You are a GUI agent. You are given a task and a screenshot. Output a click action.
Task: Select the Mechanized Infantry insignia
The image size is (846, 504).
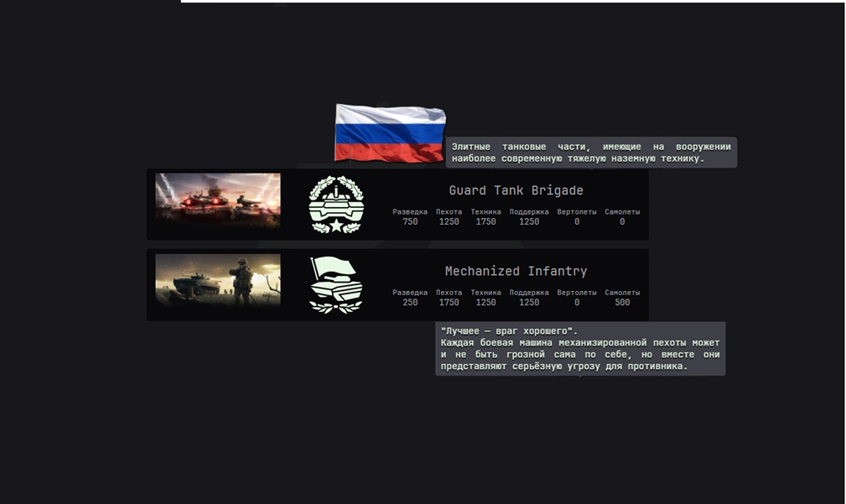tap(335, 284)
